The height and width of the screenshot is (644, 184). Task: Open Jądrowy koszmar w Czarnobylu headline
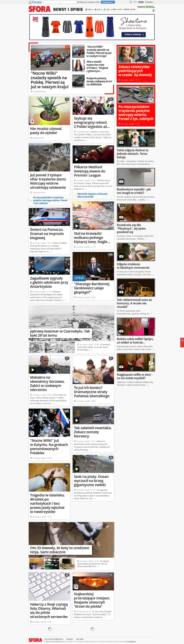[x=60, y=333]
